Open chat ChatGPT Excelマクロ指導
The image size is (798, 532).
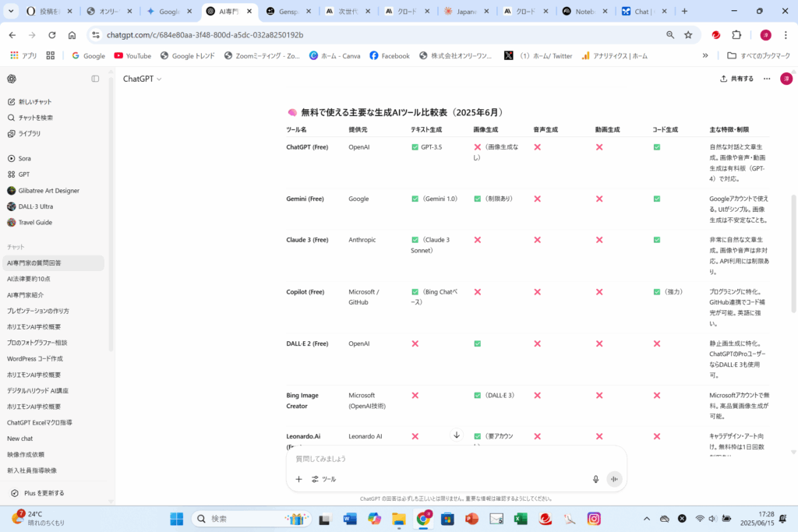(39, 423)
